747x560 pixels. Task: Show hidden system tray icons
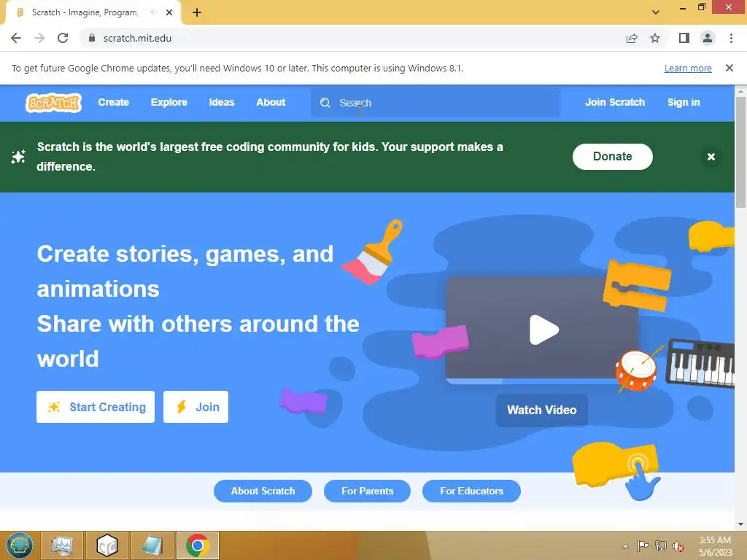(625, 546)
